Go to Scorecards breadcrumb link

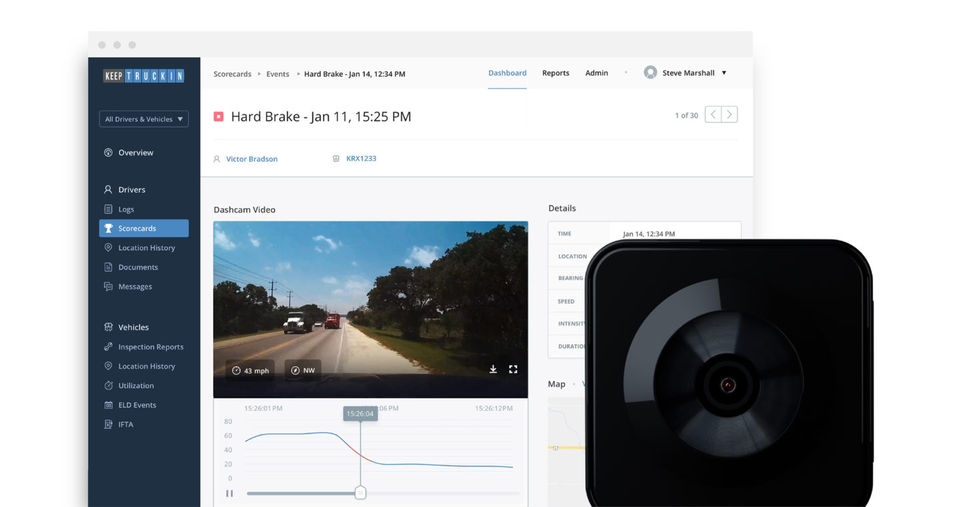click(232, 74)
